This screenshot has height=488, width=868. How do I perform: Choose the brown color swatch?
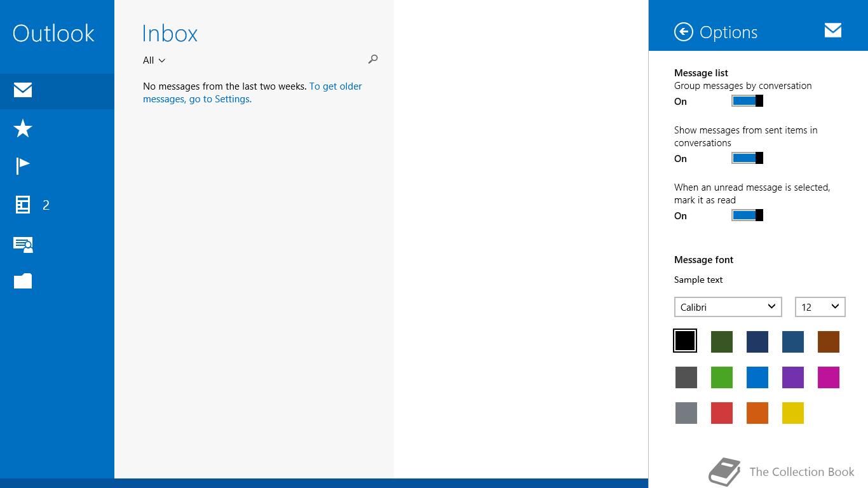829,342
